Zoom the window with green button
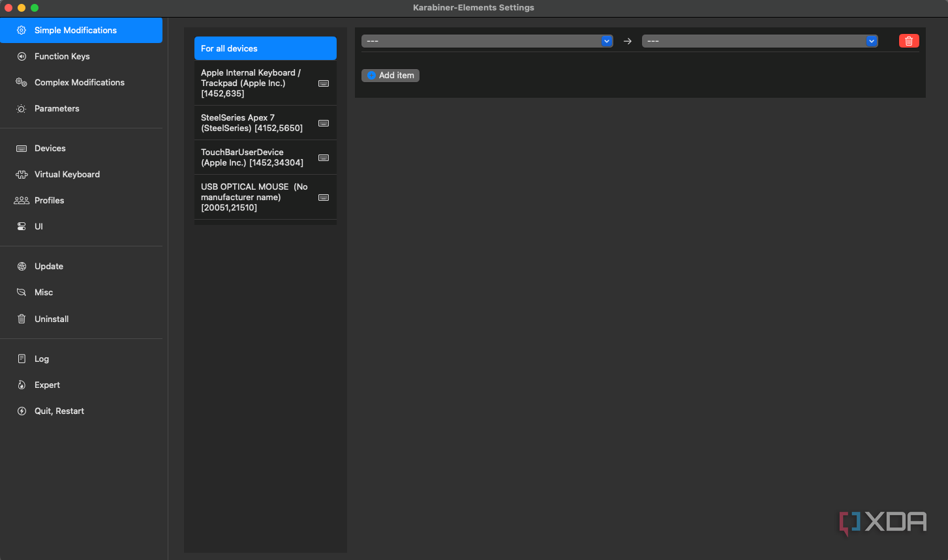 click(x=35, y=8)
